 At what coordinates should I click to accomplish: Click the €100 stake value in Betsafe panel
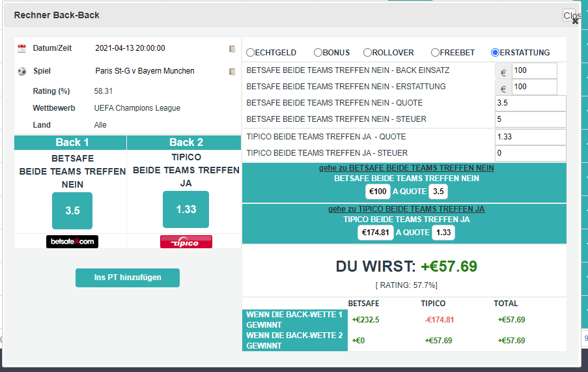pos(378,192)
